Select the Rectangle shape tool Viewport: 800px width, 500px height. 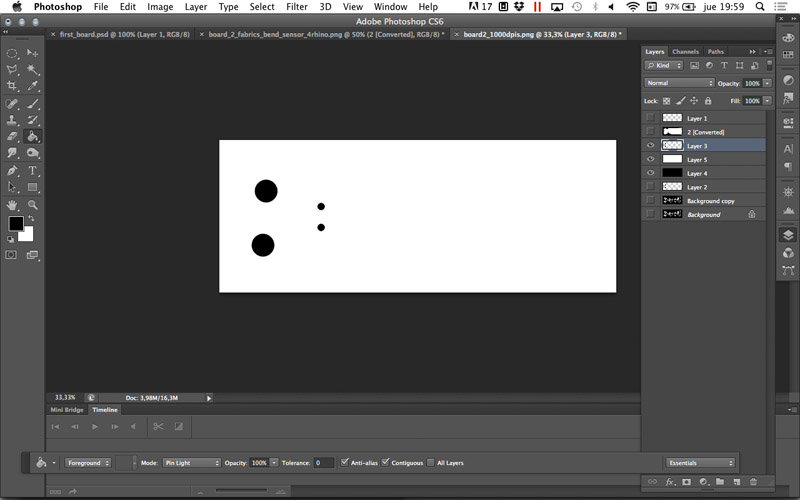(x=33, y=187)
